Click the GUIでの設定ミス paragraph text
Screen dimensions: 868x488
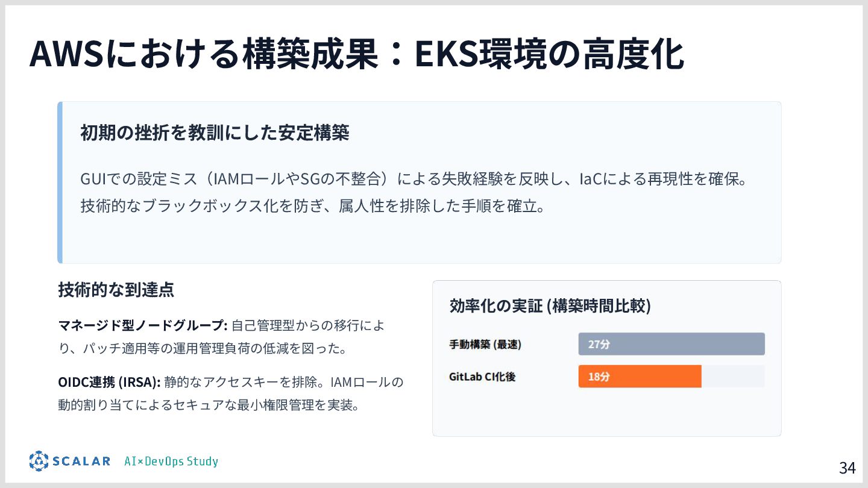pos(417,180)
